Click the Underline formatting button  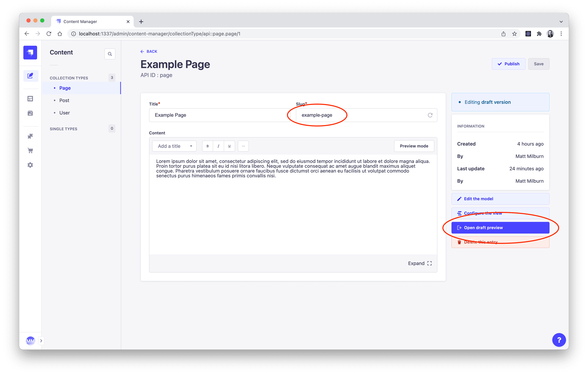[229, 146]
